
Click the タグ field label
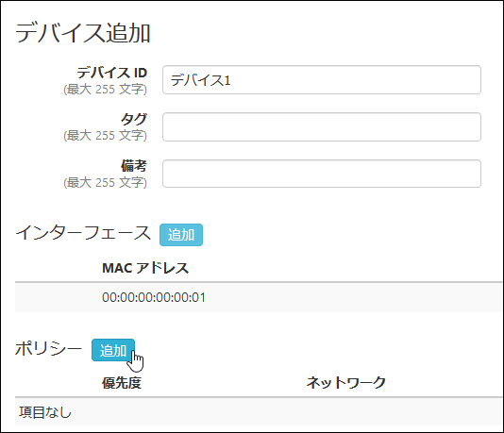(134, 119)
